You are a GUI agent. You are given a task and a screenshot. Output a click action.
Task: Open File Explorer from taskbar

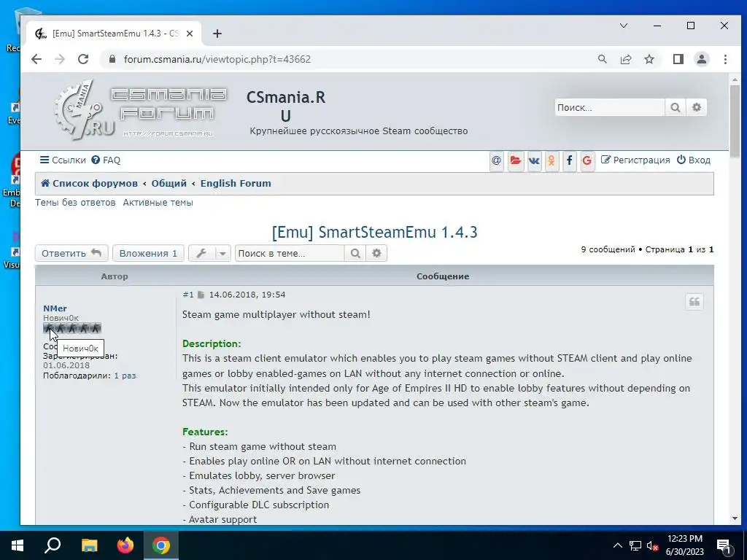click(x=89, y=545)
